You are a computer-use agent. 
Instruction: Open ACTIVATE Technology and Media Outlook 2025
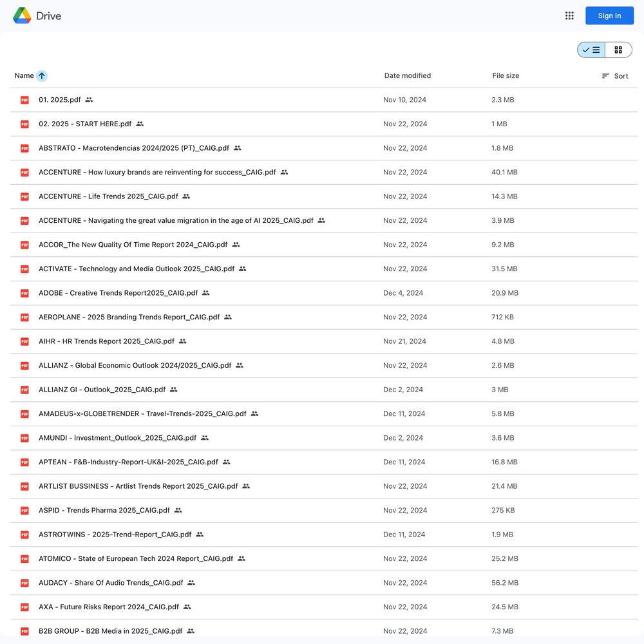point(137,269)
